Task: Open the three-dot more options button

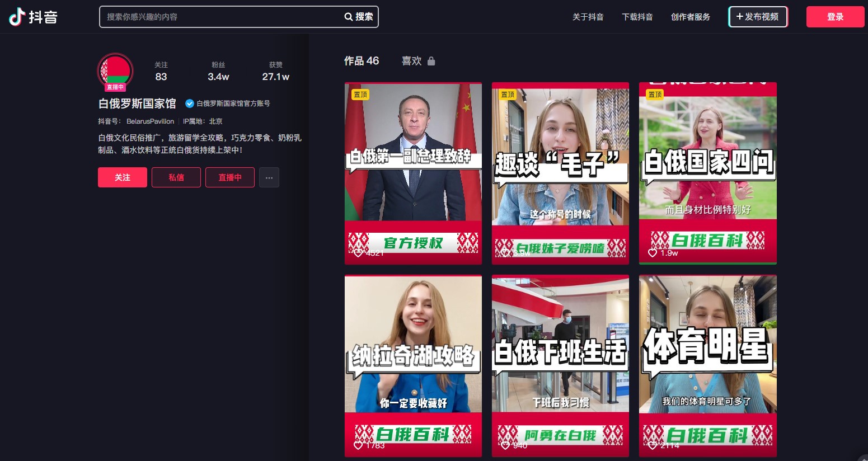Action: point(269,177)
